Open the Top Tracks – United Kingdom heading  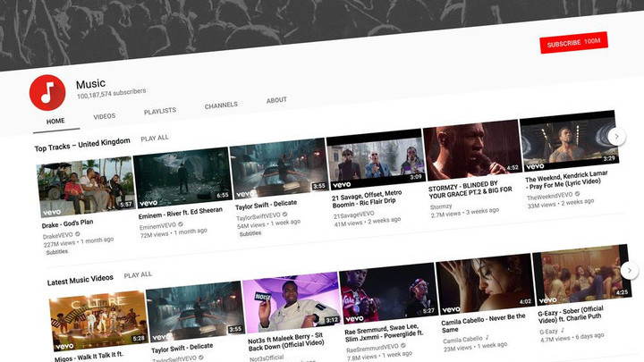pyautogui.click(x=82, y=145)
